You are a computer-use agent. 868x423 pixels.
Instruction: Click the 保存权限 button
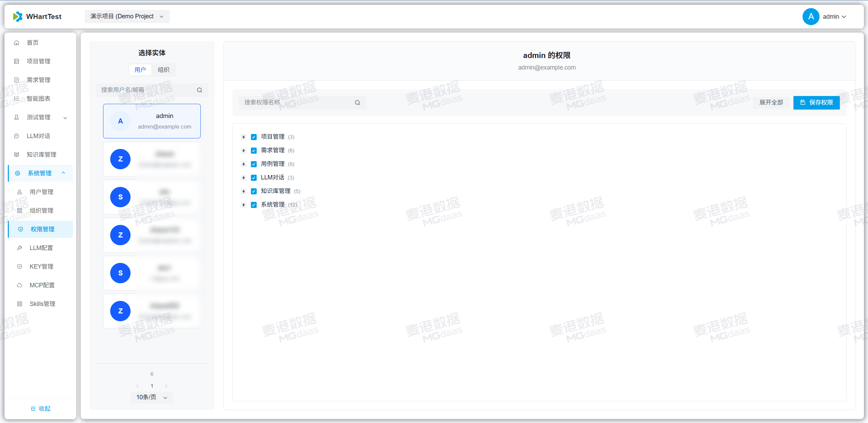[816, 102]
